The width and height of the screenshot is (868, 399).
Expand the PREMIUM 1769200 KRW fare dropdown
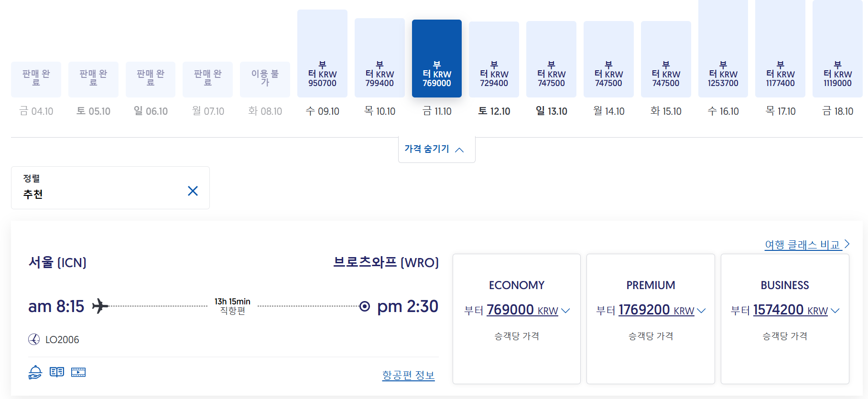click(702, 311)
